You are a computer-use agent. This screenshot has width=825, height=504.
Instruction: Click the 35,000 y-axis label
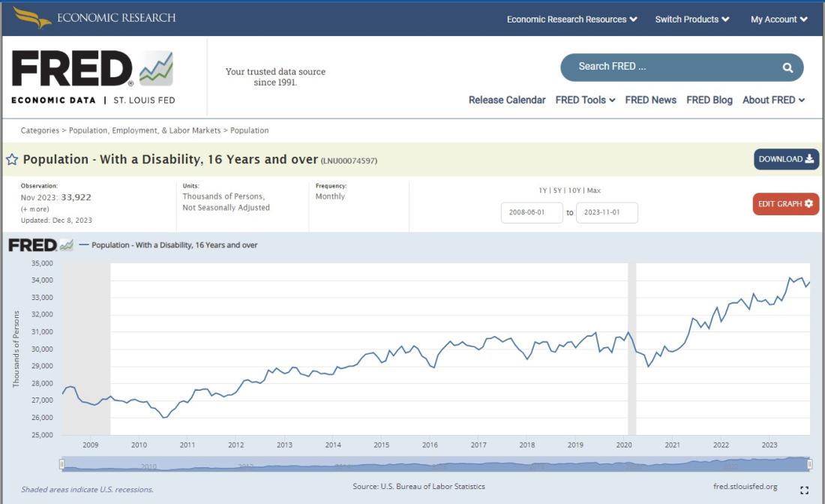tap(42, 263)
